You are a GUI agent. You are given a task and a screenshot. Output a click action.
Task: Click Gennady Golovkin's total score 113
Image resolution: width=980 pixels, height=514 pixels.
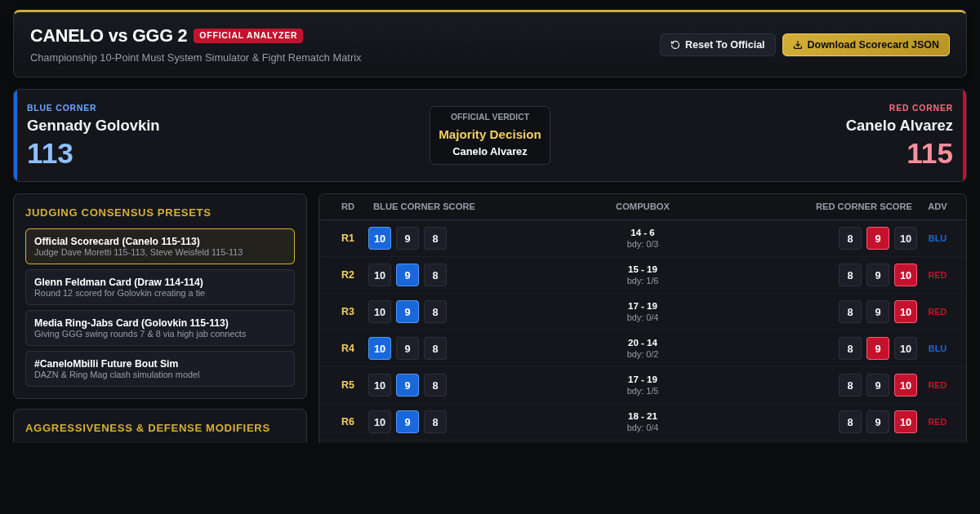[x=50, y=153]
